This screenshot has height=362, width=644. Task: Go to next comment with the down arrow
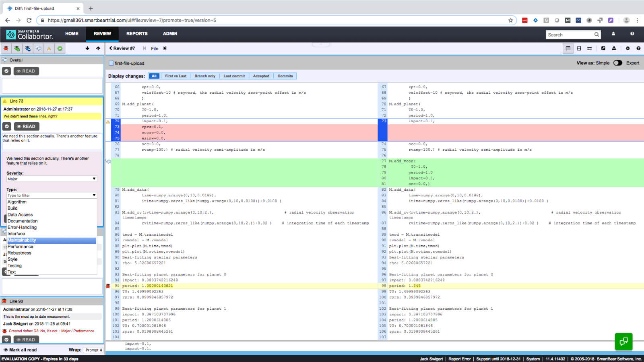click(x=87, y=48)
